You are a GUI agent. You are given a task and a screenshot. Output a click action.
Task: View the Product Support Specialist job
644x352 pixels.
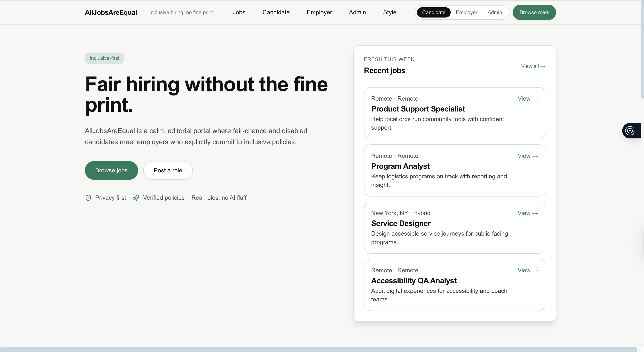tap(527, 99)
